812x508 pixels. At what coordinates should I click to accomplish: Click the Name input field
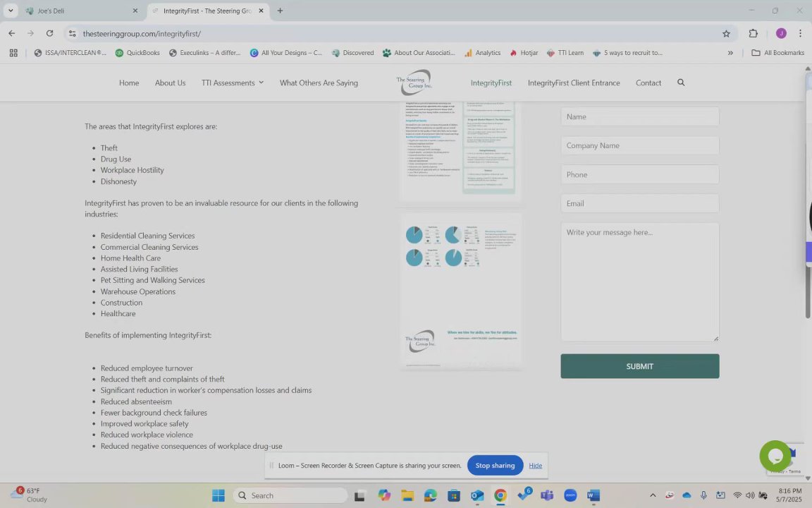639,116
